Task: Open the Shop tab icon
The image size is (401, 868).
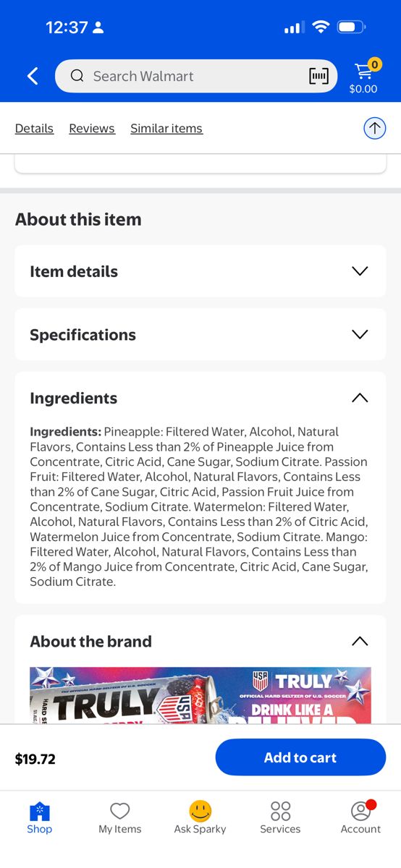Action: click(x=39, y=812)
